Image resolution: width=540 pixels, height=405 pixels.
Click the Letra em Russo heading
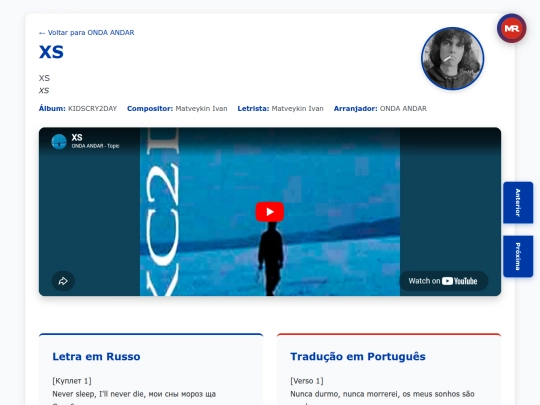coord(96,356)
